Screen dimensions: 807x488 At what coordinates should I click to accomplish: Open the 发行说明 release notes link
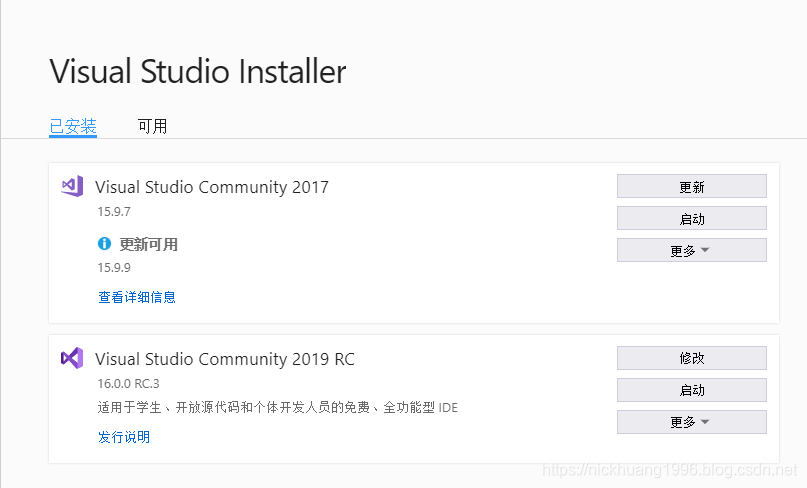pos(124,437)
